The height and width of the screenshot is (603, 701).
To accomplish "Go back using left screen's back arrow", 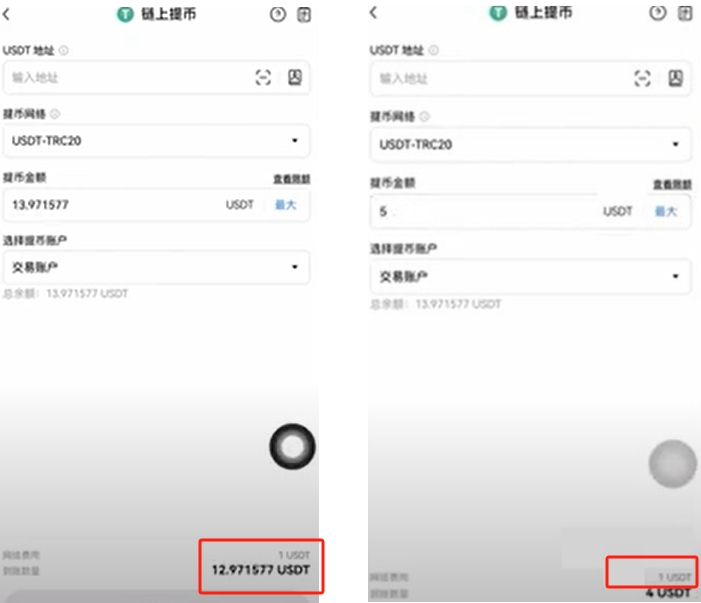I will tap(6, 14).
